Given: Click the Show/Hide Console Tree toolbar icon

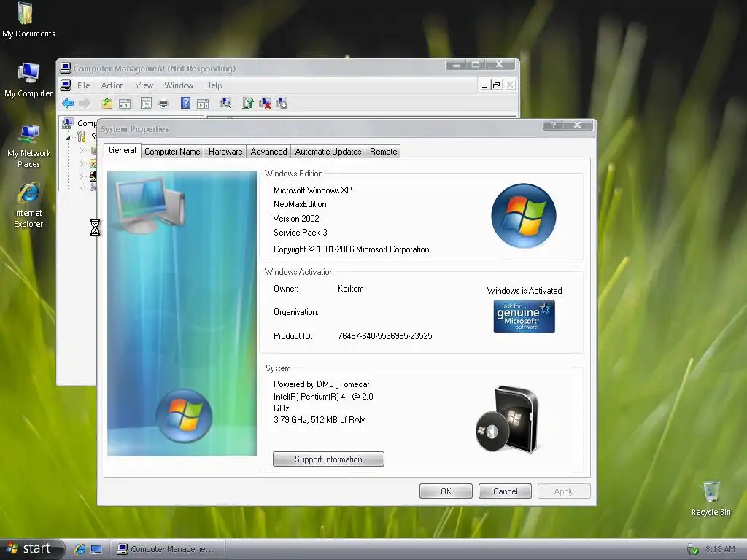Looking at the screenshot, I should click(125, 104).
